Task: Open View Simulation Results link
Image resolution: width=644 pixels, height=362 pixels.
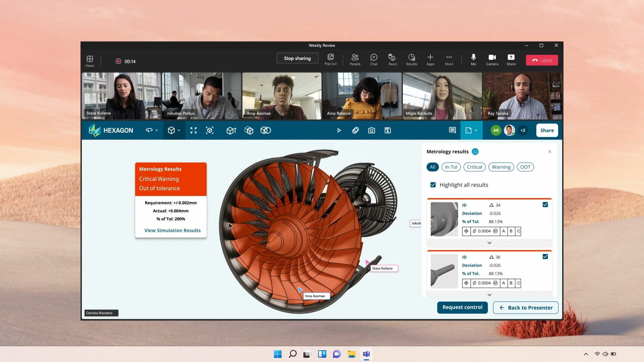Action: click(172, 231)
